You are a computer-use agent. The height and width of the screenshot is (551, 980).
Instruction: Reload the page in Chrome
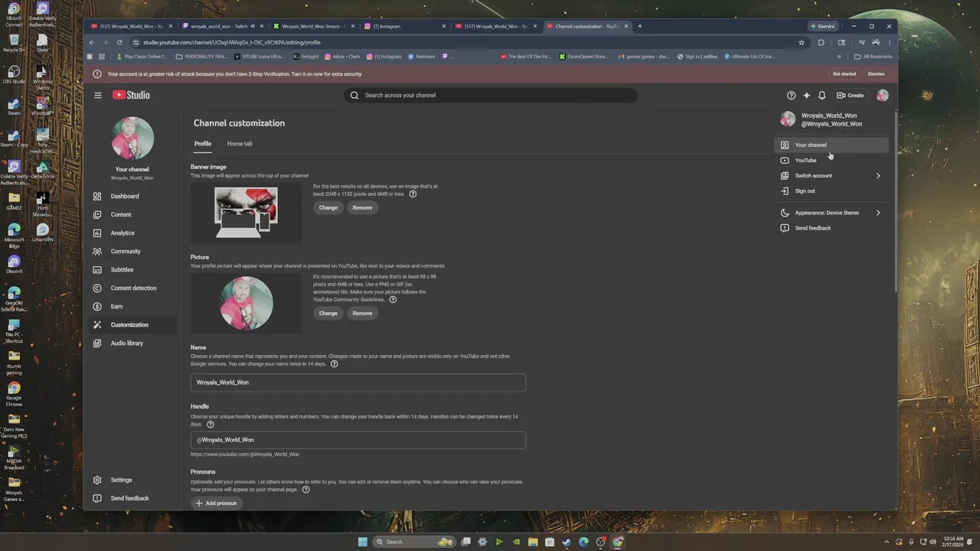(x=119, y=43)
